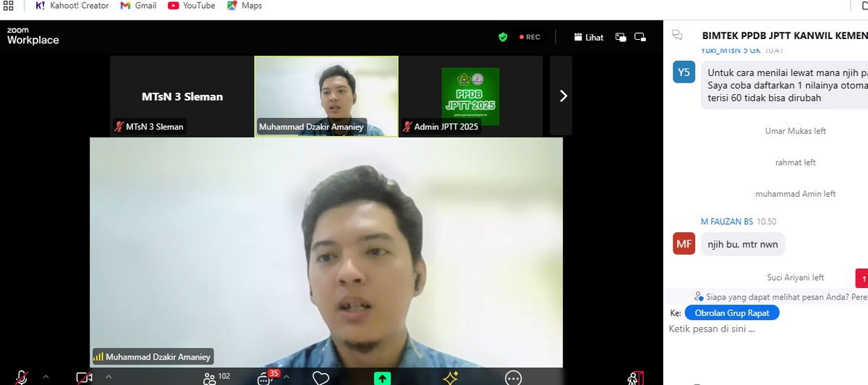Click the pop-out chat icon beside meeting title
This screenshot has width=868, height=385.
click(x=677, y=35)
